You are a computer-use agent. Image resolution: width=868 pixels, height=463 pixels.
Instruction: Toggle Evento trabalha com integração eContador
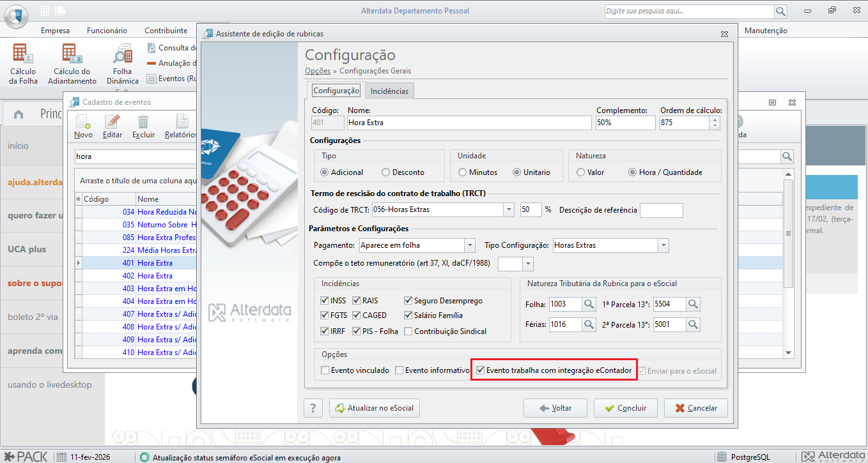click(480, 370)
